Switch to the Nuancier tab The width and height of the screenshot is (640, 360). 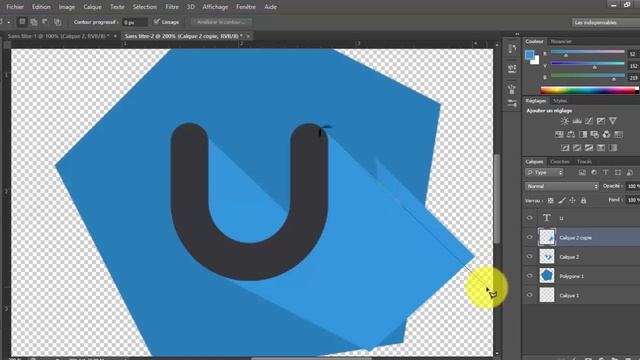click(x=561, y=41)
